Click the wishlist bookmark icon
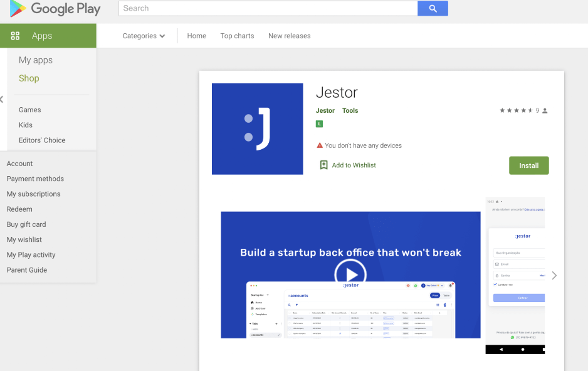Screen dimensions: 588x371 (x=323, y=165)
